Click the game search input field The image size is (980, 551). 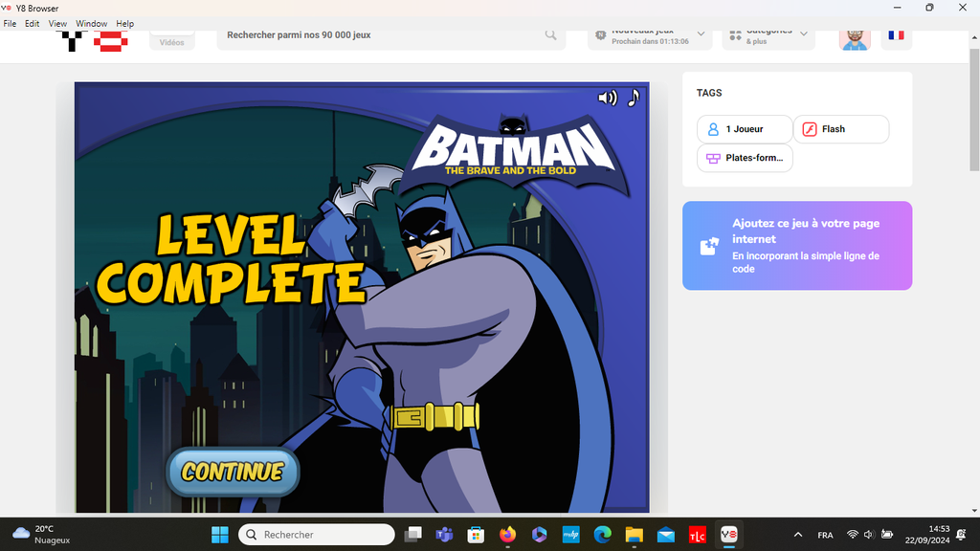tap(383, 35)
